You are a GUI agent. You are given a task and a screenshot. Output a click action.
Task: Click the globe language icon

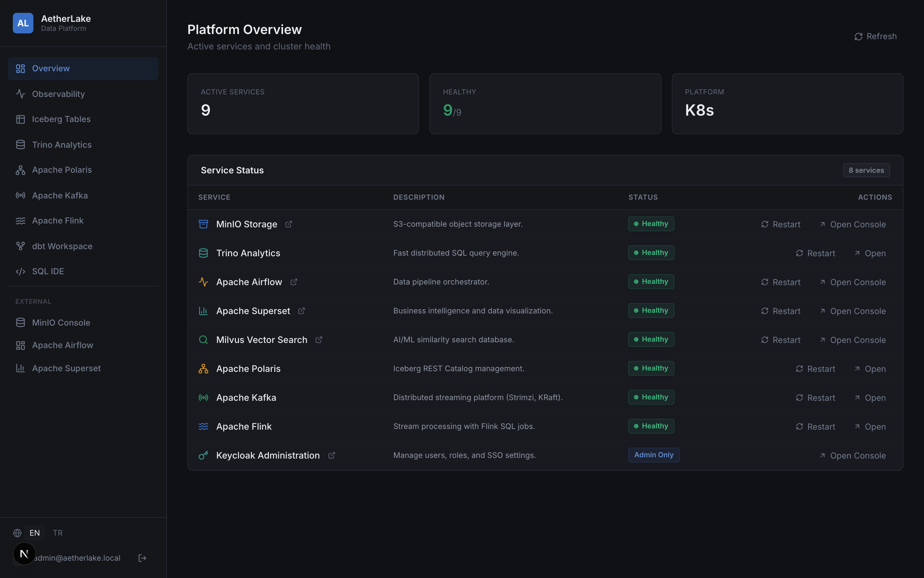(17, 533)
